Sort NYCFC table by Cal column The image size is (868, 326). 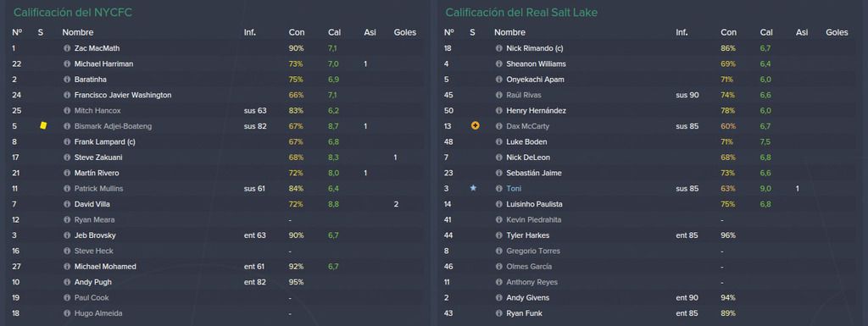coord(334,32)
